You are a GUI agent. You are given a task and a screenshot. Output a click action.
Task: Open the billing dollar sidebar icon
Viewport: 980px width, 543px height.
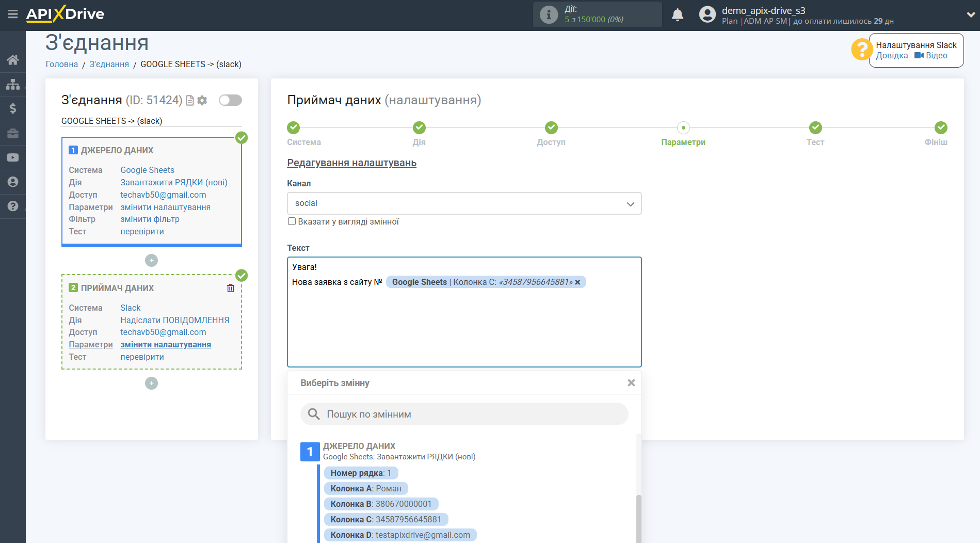(13, 108)
